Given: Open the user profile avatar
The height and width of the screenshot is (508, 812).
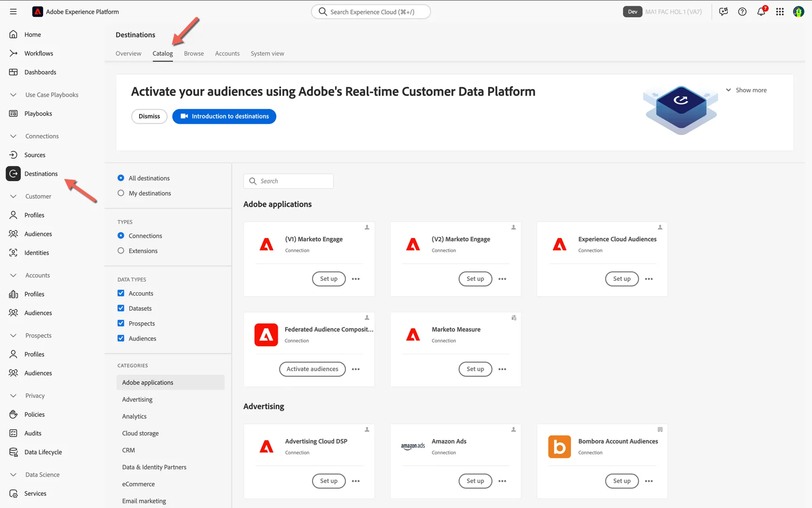Looking at the screenshot, I should (x=798, y=12).
